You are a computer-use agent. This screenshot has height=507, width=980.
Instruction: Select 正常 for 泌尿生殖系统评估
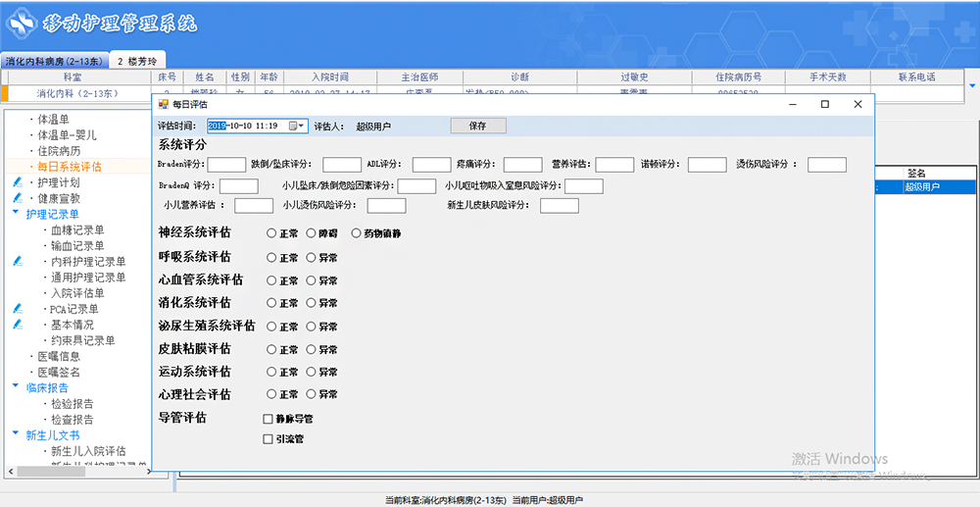point(271,327)
